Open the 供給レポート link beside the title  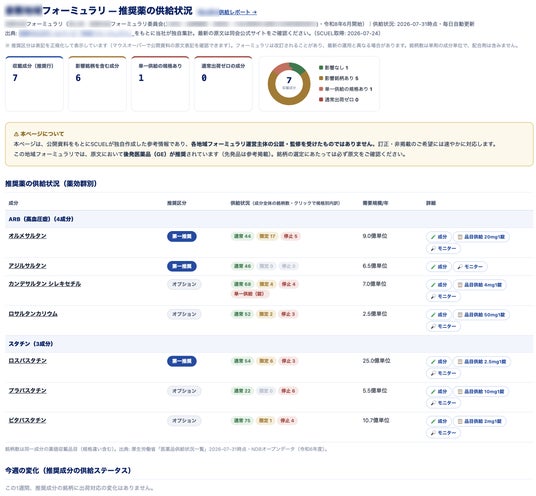(x=238, y=12)
